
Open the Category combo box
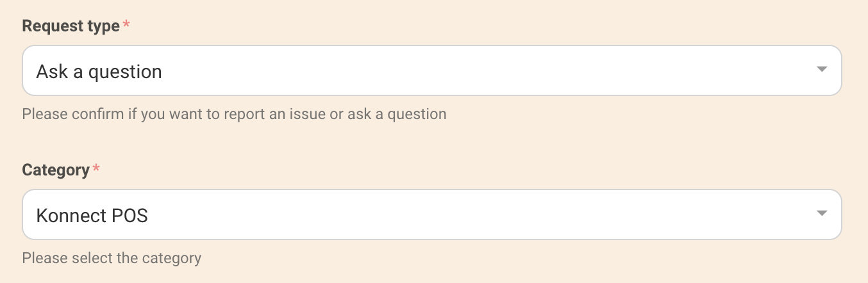[431, 214]
